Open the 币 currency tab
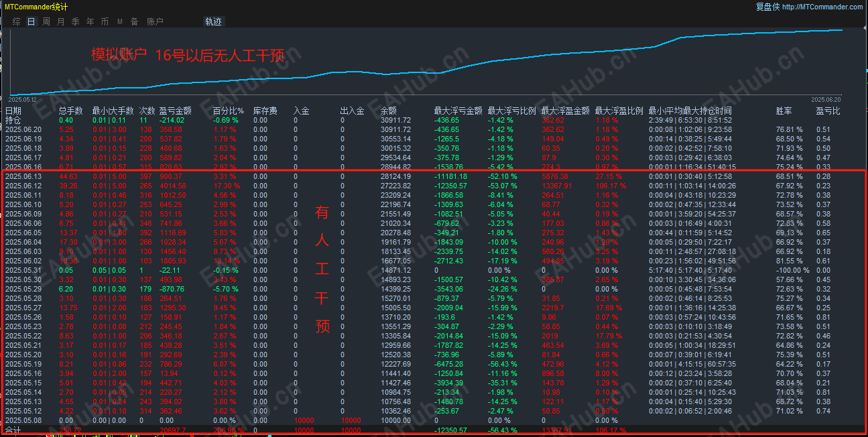Image resolution: width=868 pixels, height=437 pixels. click(x=105, y=21)
